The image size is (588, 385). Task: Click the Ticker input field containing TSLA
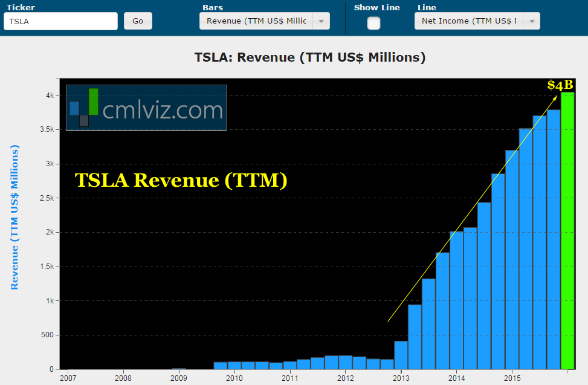point(61,21)
